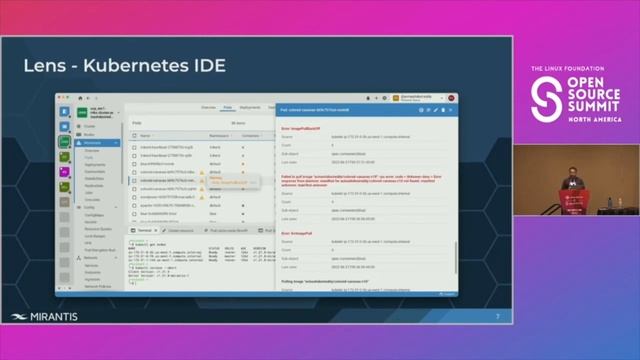
Task: Select the Pod logs dock tab
Action: 226,231
